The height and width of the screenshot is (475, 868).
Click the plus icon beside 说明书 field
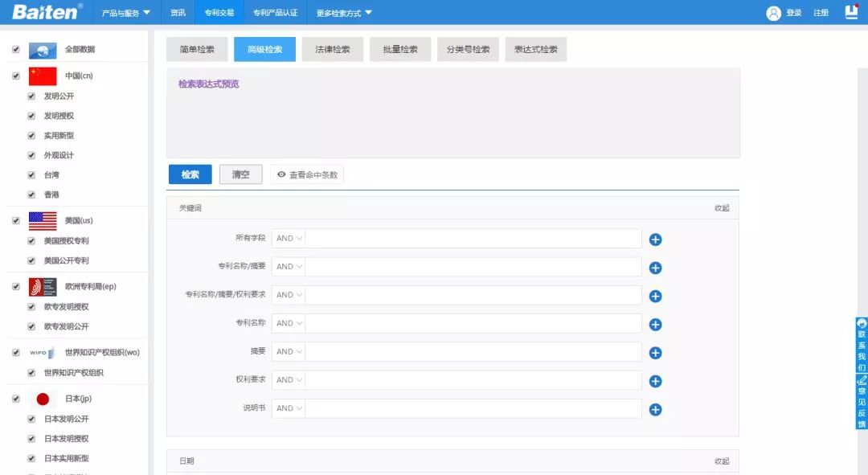point(655,410)
